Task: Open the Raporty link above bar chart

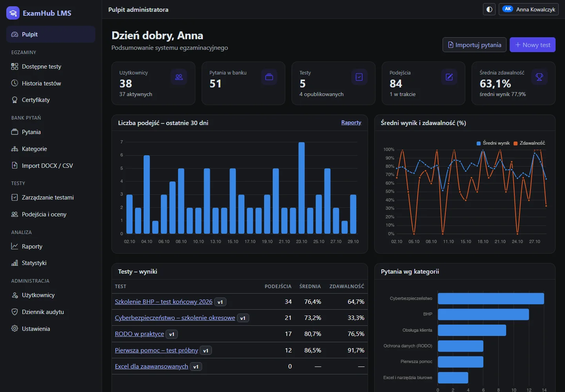Action: click(351, 123)
